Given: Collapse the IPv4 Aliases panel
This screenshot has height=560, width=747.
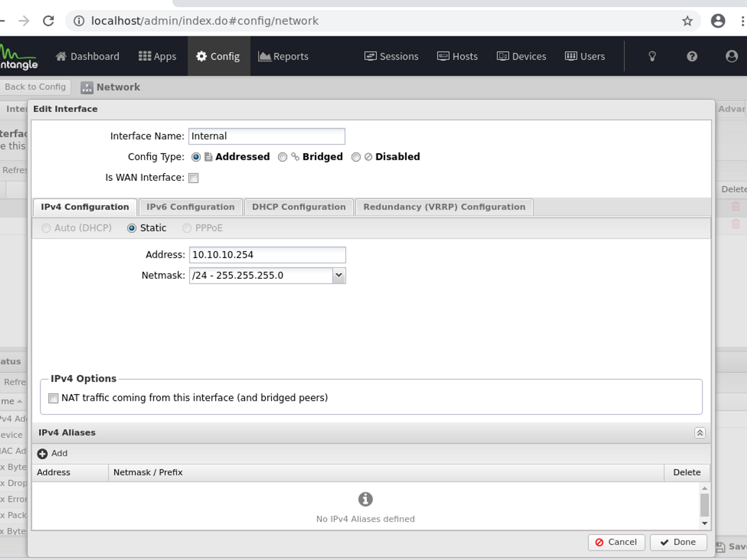Looking at the screenshot, I should pyautogui.click(x=700, y=433).
